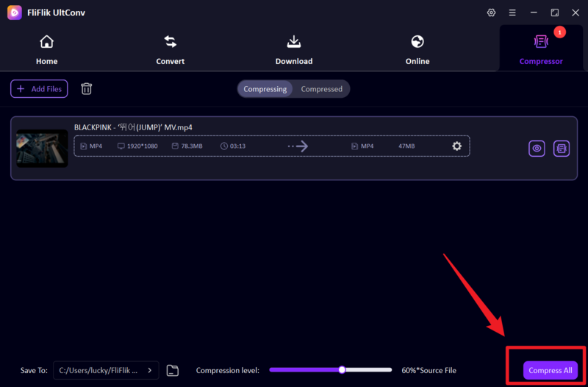The height and width of the screenshot is (387, 588).
Task: Click the Save To label
Action: (34, 371)
